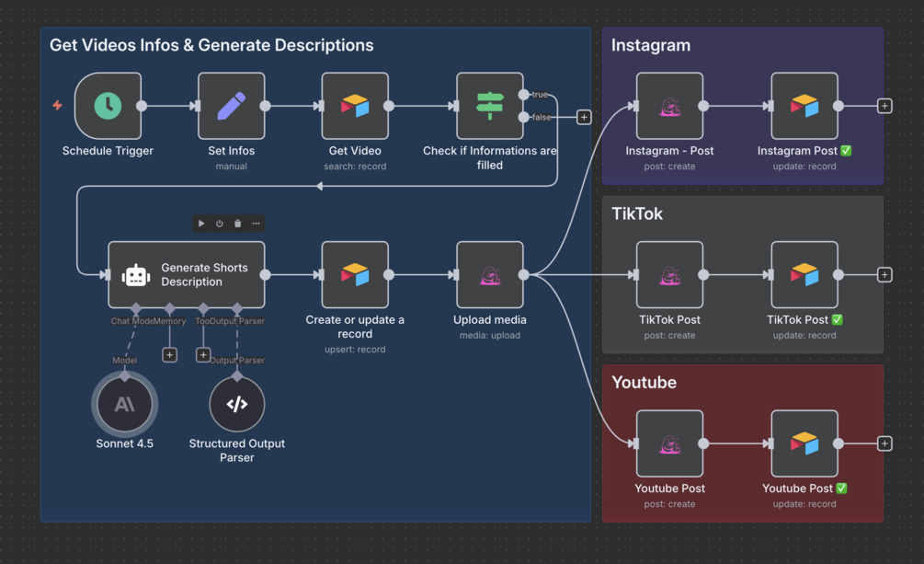Open the three-dots more options menu
The width and height of the screenshot is (924, 564).
pos(256,224)
